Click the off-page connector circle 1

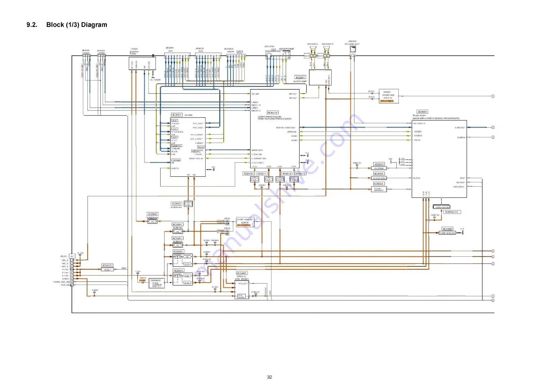click(493, 96)
